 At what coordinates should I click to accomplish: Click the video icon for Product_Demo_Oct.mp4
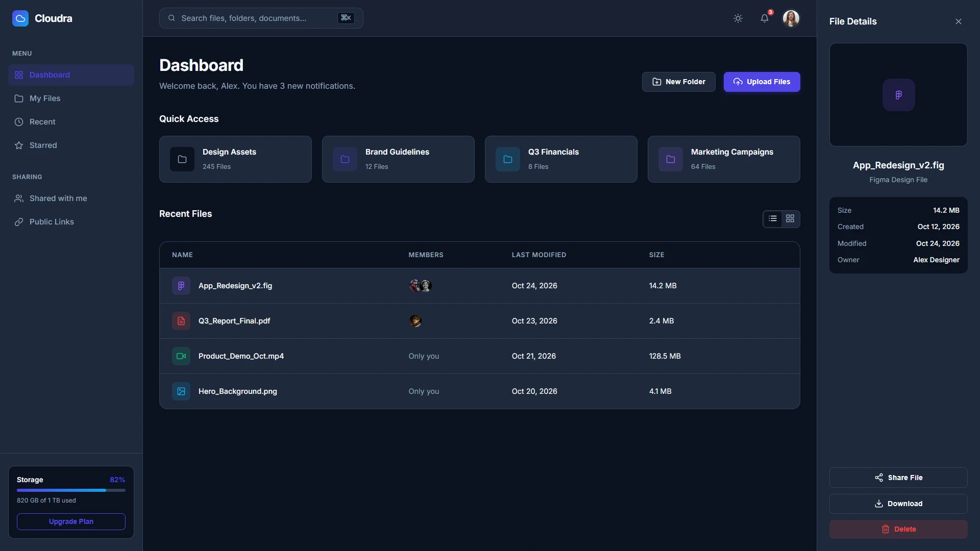pyautogui.click(x=181, y=356)
